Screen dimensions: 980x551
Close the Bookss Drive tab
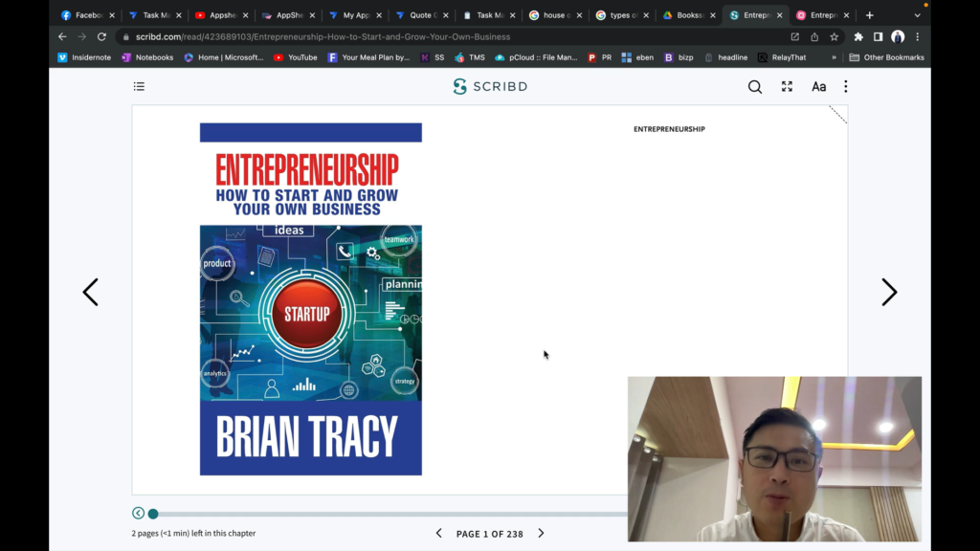pos(712,15)
